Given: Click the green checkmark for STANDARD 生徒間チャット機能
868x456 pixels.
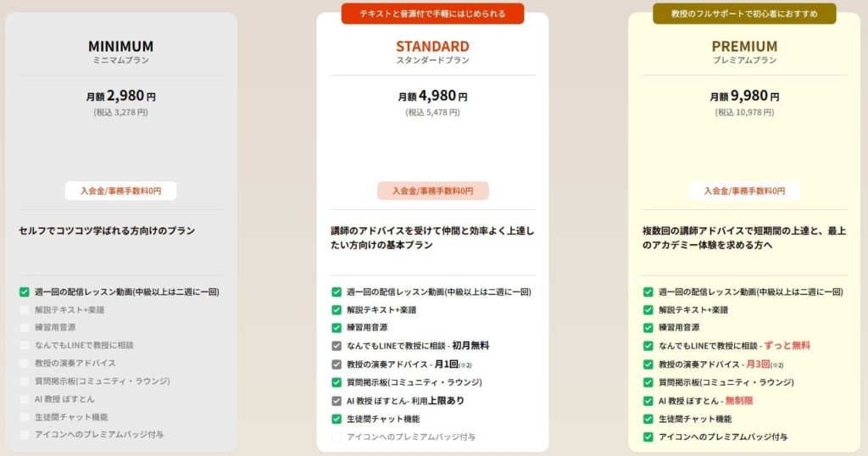Looking at the screenshot, I should 337,419.
